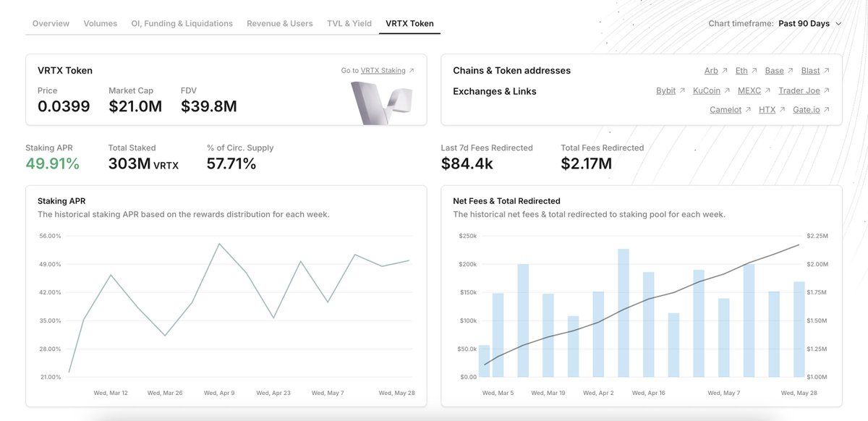Visit the Camelot exchange link

coord(726,110)
